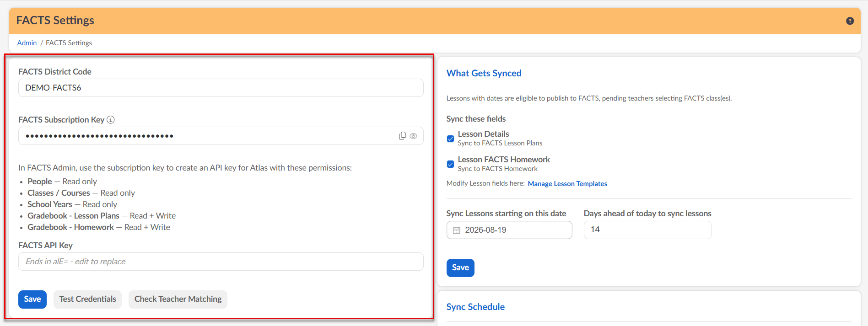Click the 'Gradebook - Homework' permission line
The image size is (868, 326).
[99, 227]
